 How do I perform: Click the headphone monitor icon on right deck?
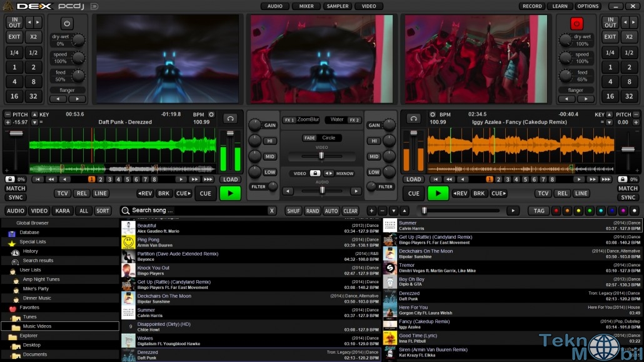tap(413, 118)
